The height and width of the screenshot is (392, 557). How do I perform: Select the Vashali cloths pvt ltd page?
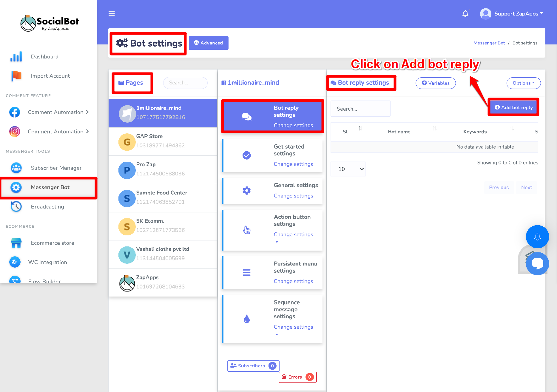(x=163, y=254)
